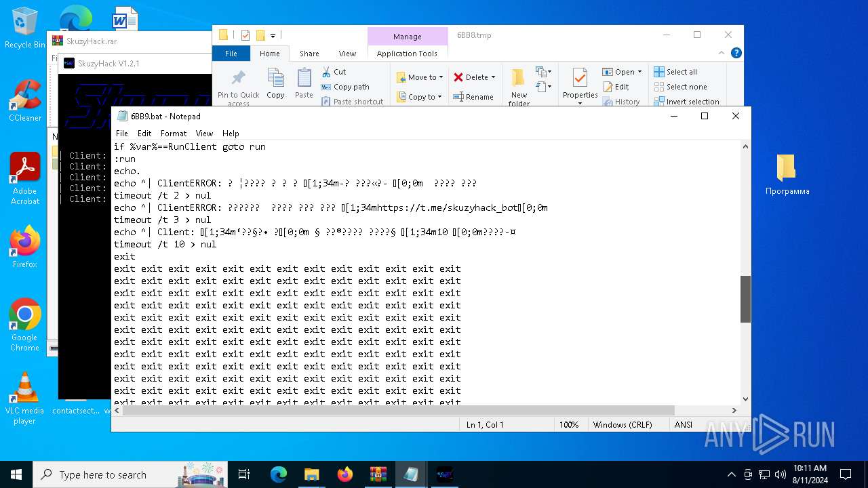Open Firefox desktop shortcut
Screen dimensions: 868x488
pos(24,247)
